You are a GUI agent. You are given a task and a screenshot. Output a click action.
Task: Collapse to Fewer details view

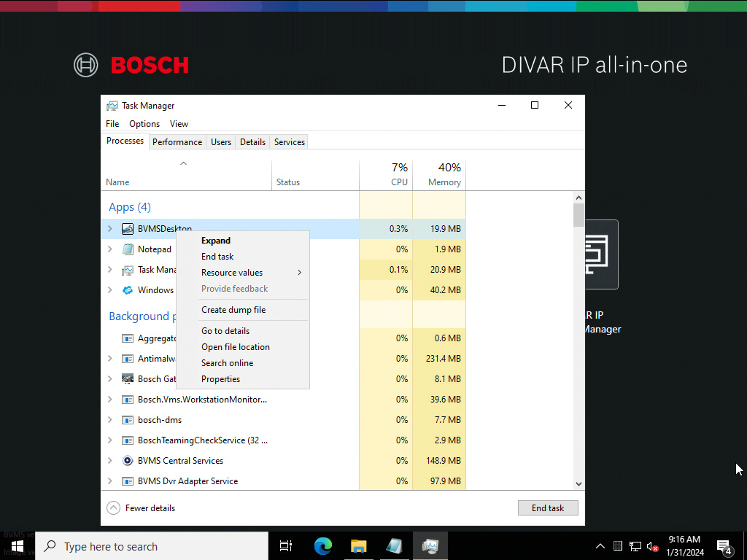click(142, 508)
